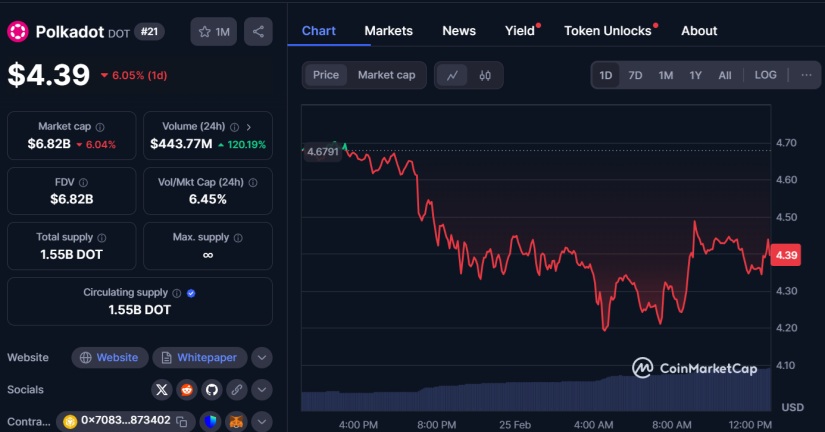Toggle chart to Market cap view

386,75
